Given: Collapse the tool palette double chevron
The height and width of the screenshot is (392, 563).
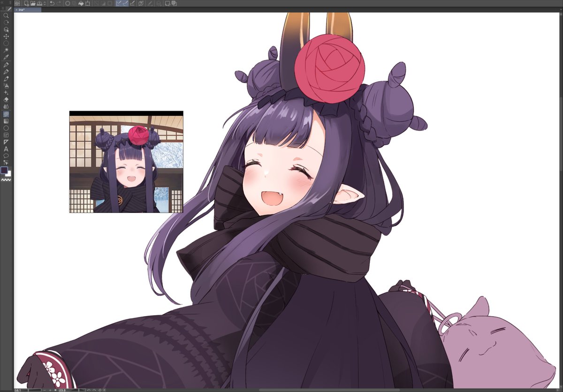Looking at the screenshot, I should (x=2, y=3).
